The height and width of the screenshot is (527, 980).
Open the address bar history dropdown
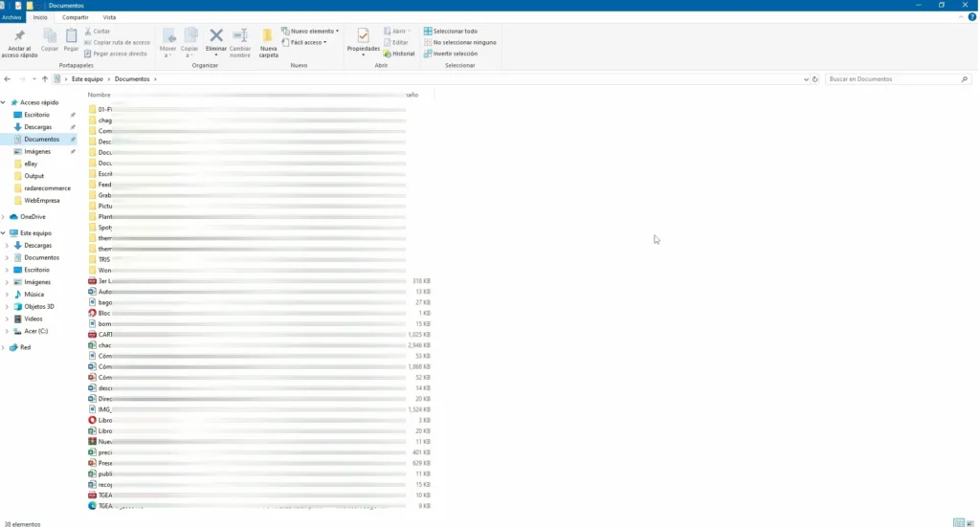(x=806, y=79)
